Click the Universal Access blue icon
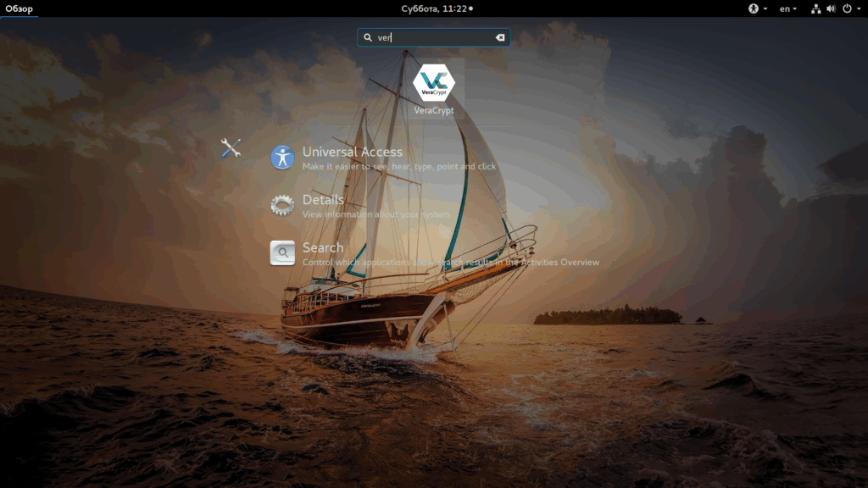This screenshot has width=868, height=488. pos(282,158)
